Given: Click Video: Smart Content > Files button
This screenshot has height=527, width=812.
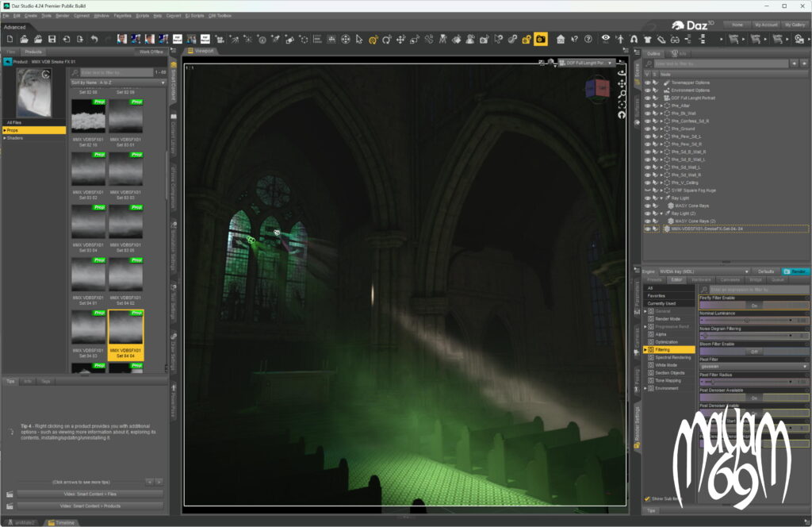Looking at the screenshot, I should pos(90,494).
